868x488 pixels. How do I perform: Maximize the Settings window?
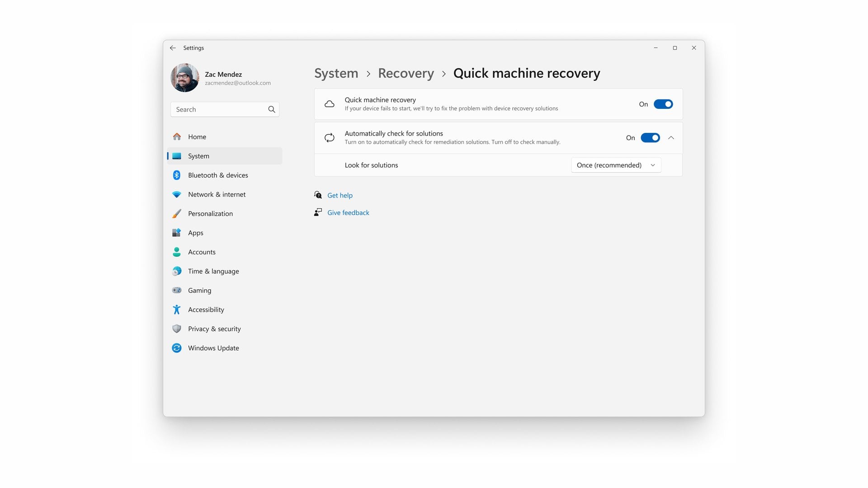(675, 48)
